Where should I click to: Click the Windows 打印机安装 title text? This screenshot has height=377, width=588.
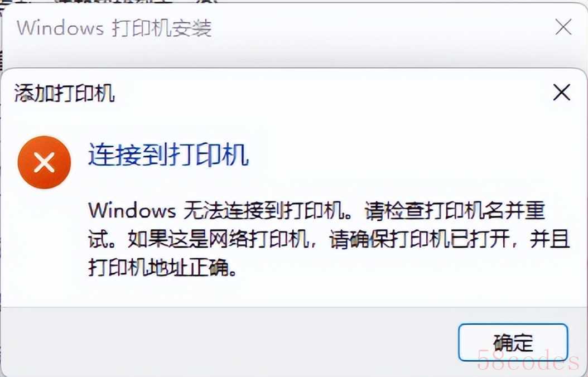(x=114, y=28)
